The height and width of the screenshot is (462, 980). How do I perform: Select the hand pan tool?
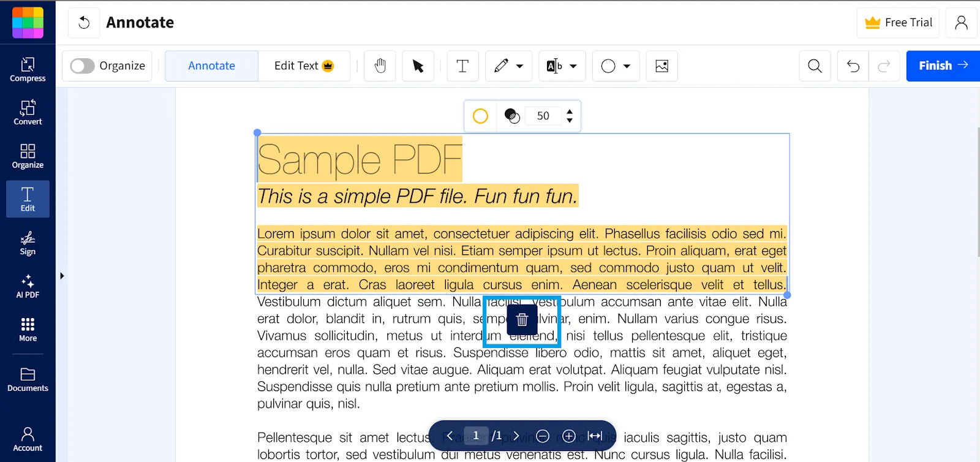click(x=380, y=66)
